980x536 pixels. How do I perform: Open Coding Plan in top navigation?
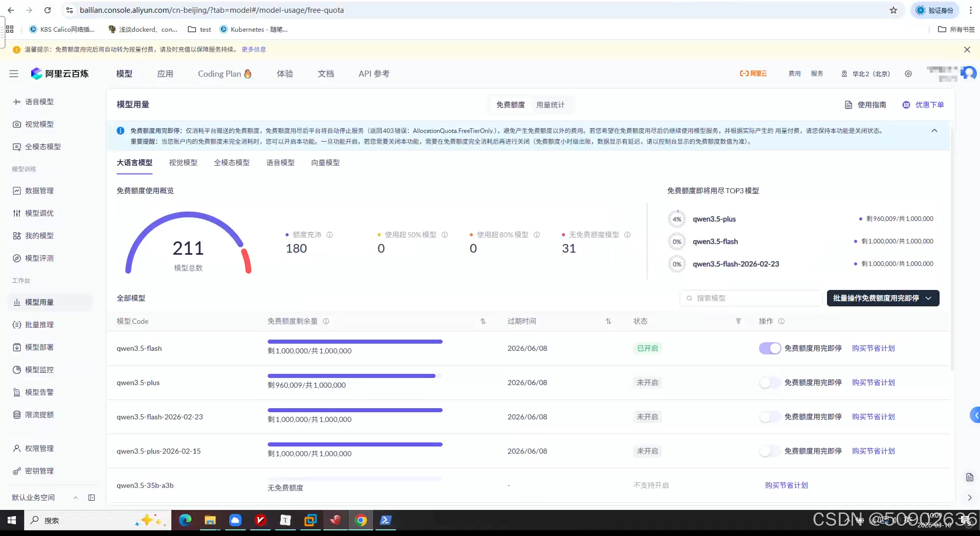pos(225,74)
